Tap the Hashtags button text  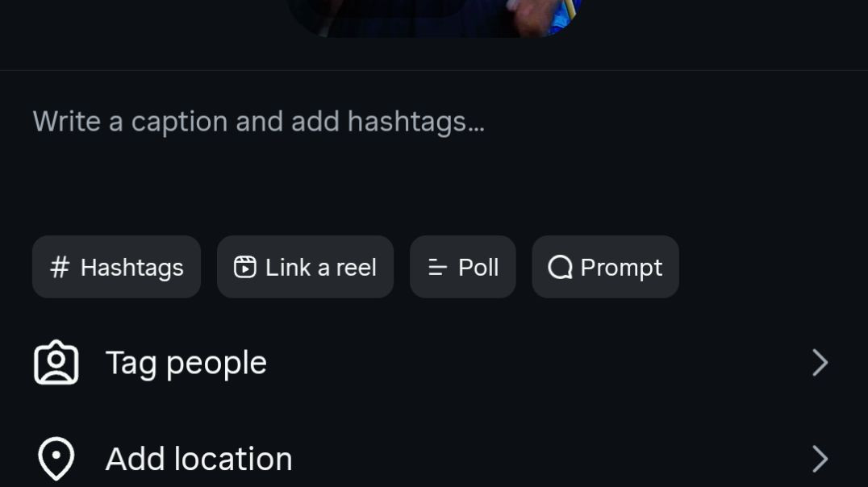point(131,267)
